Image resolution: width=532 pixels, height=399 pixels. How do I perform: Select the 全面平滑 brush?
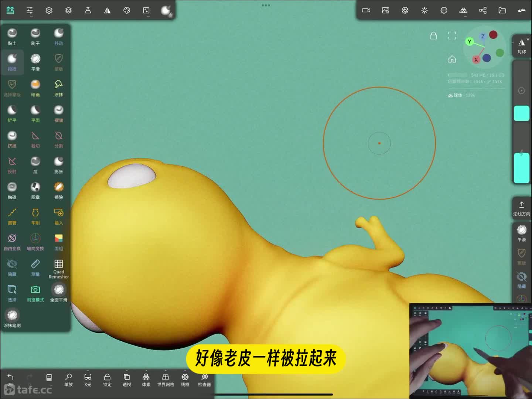point(59,293)
